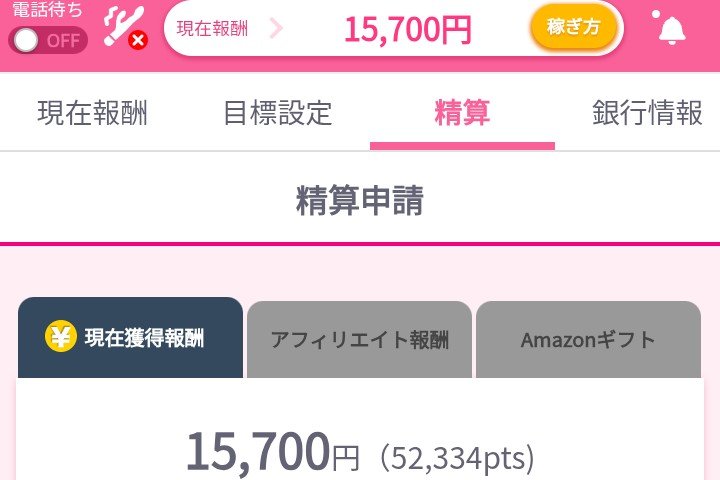Select the Amazonギフト tab

point(588,339)
